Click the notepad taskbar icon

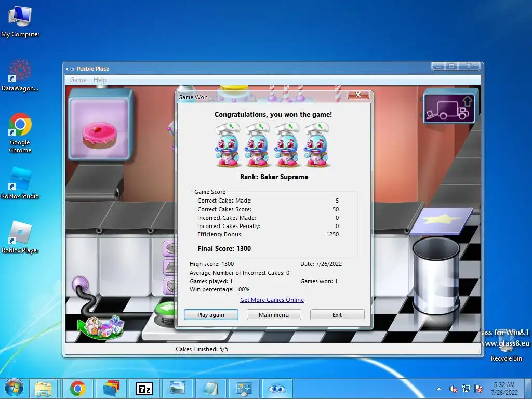[211, 389]
